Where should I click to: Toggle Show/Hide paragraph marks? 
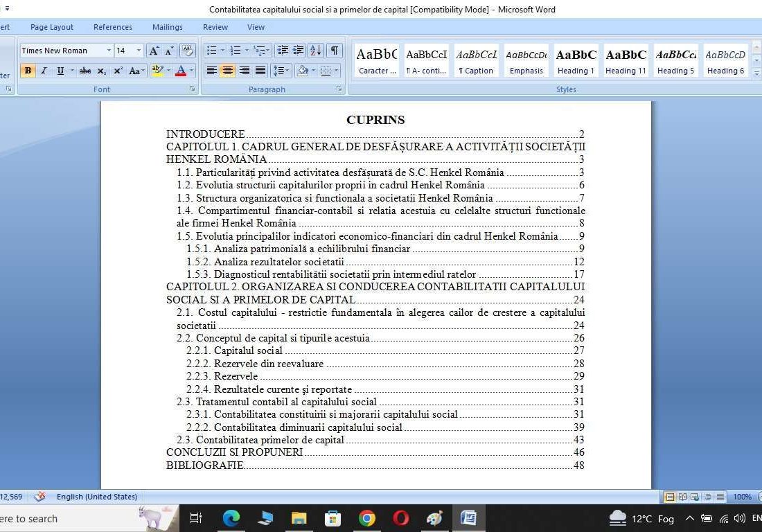click(335, 51)
